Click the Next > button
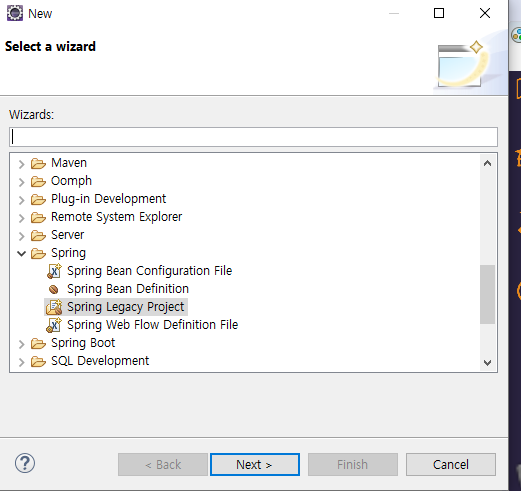The width and height of the screenshot is (521, 491). pos(255,464)
